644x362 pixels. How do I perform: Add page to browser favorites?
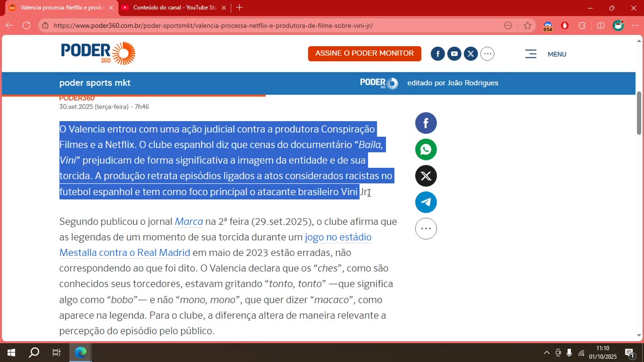point(527,26)
